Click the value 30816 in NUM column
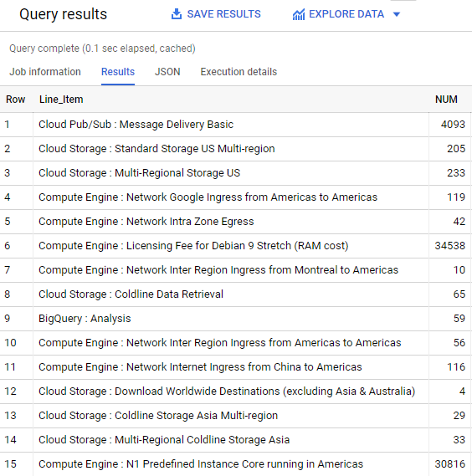Viewport: 472px width, 476px height. (x=450, y=464)
